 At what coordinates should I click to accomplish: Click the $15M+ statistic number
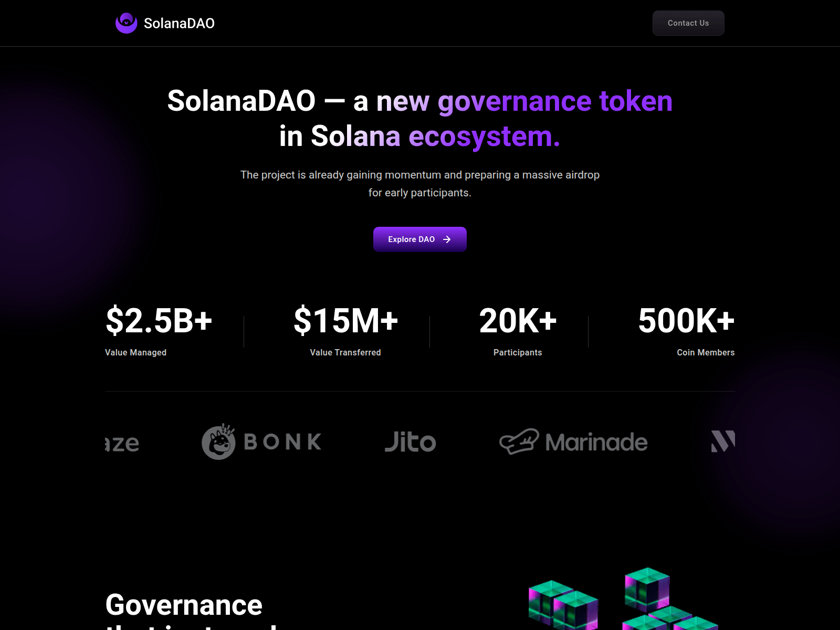pos(345,321)
